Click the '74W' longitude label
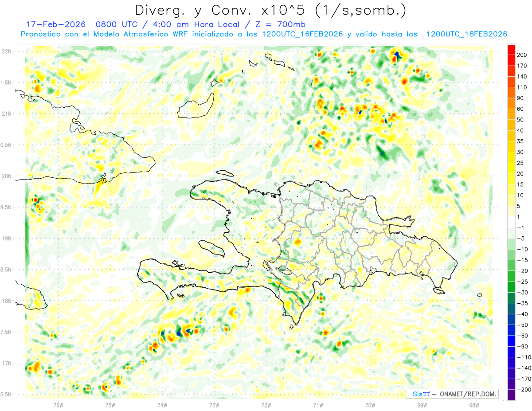The height and width of the screenshot is (411, 532). [162, 404]
